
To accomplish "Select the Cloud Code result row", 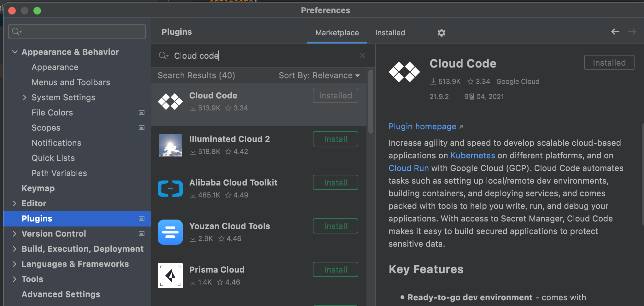I will [259, 104].
